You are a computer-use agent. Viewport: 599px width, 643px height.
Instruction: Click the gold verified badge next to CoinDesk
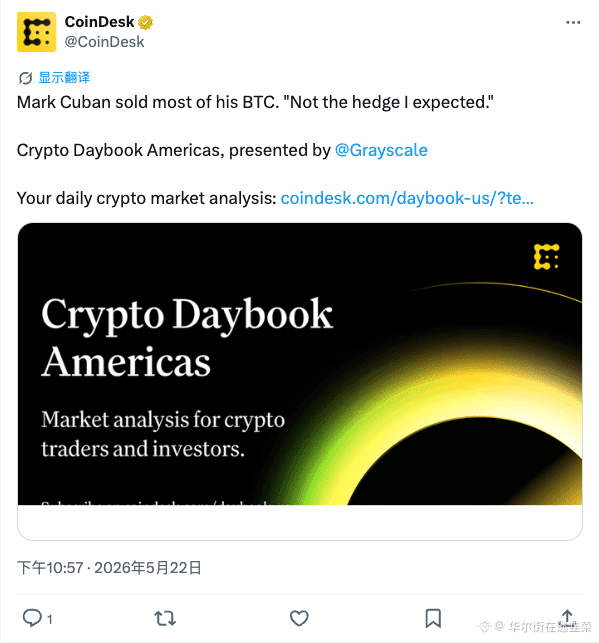[145, 22]
